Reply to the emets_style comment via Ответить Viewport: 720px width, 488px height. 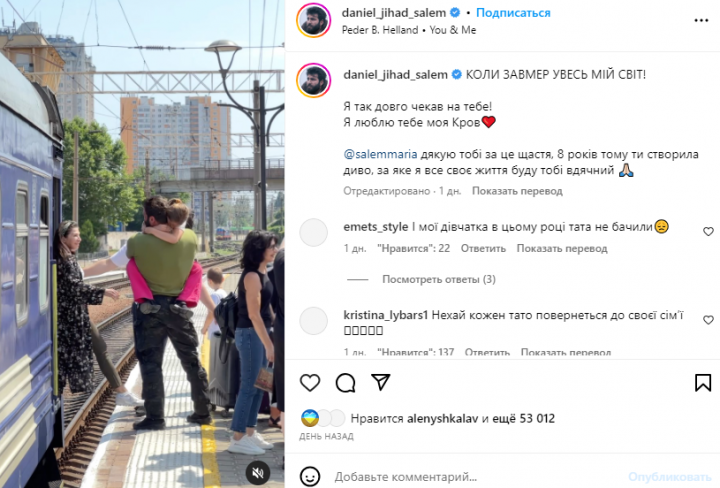point(483,248)
